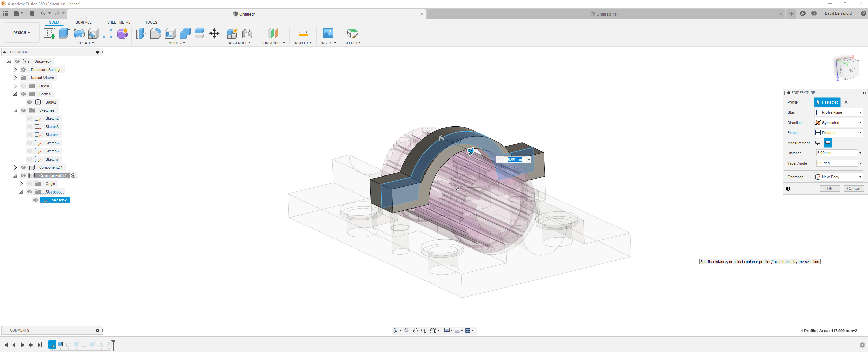Show Sketch5 using its eye icon

[x=30, y=143]
